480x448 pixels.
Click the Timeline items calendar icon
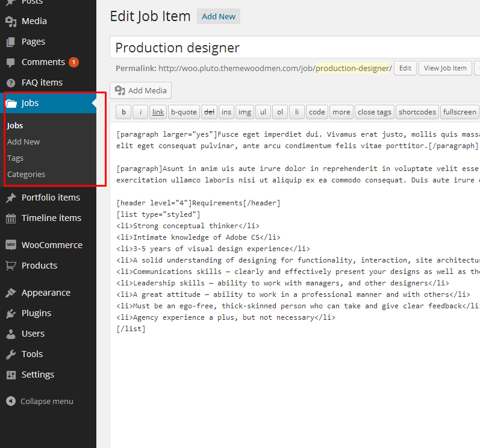[11, 219]
